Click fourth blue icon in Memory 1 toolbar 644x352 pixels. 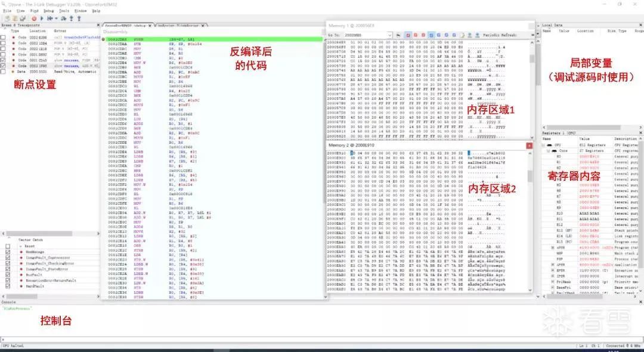[x=454, y=35]
